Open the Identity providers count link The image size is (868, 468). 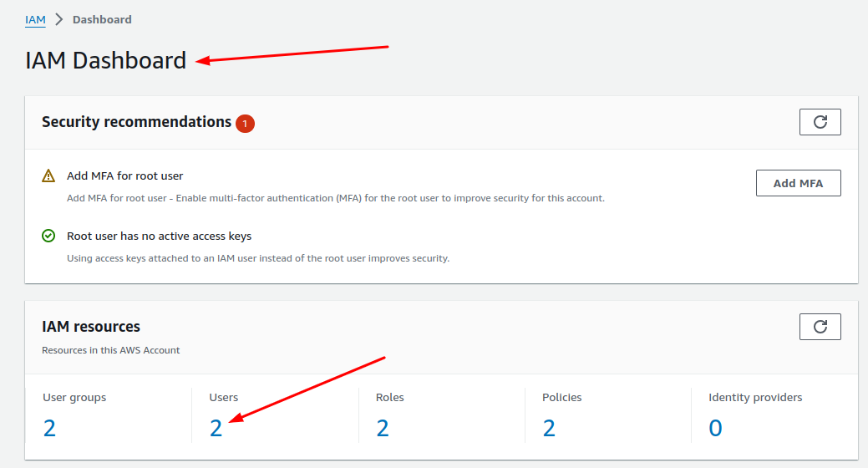715,428
